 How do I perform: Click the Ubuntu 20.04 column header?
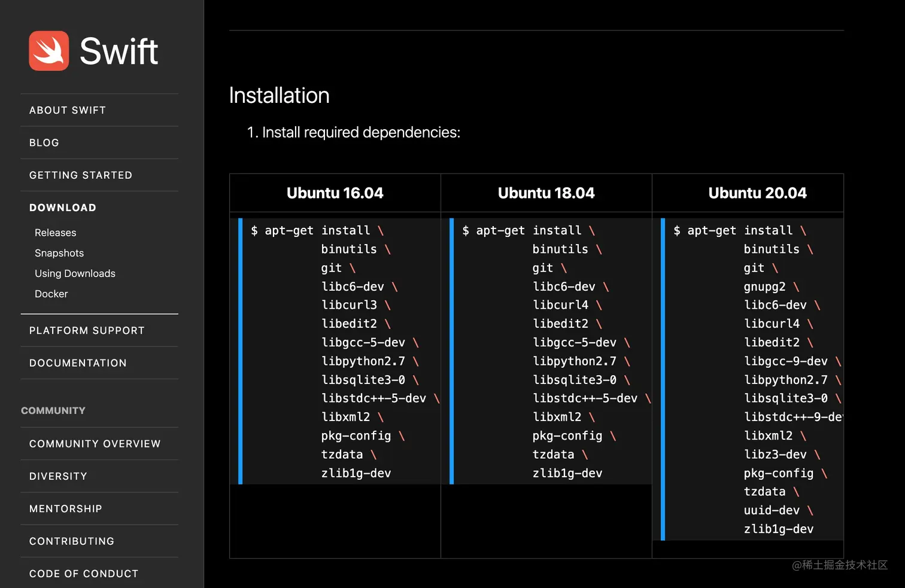758,193
